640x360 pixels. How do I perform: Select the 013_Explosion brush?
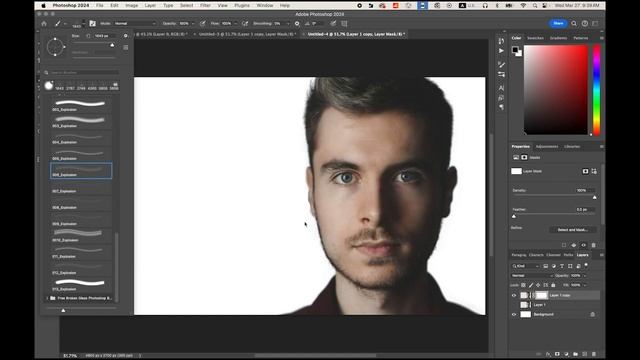click(x=80, y=285)
